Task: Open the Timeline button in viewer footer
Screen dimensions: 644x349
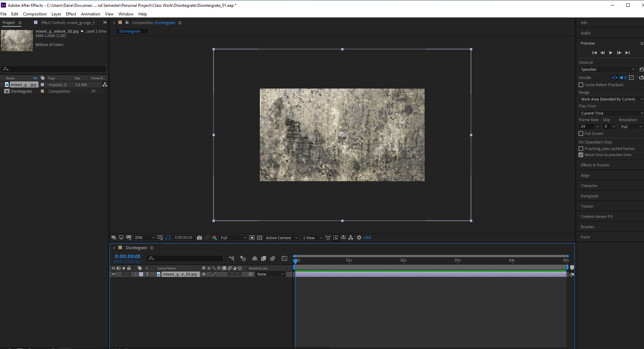Action: 343,237
